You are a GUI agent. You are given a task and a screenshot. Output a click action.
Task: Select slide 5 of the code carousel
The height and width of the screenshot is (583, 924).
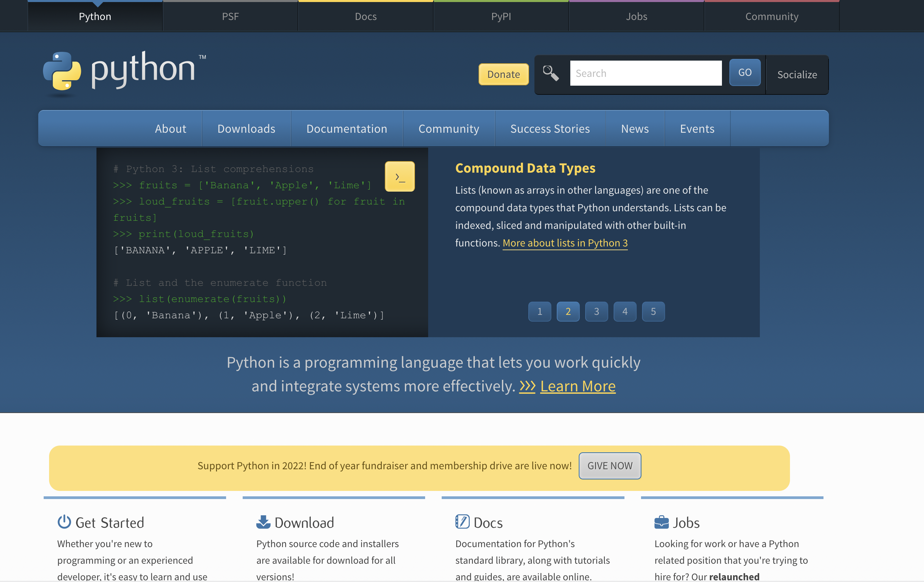(653, 311)
